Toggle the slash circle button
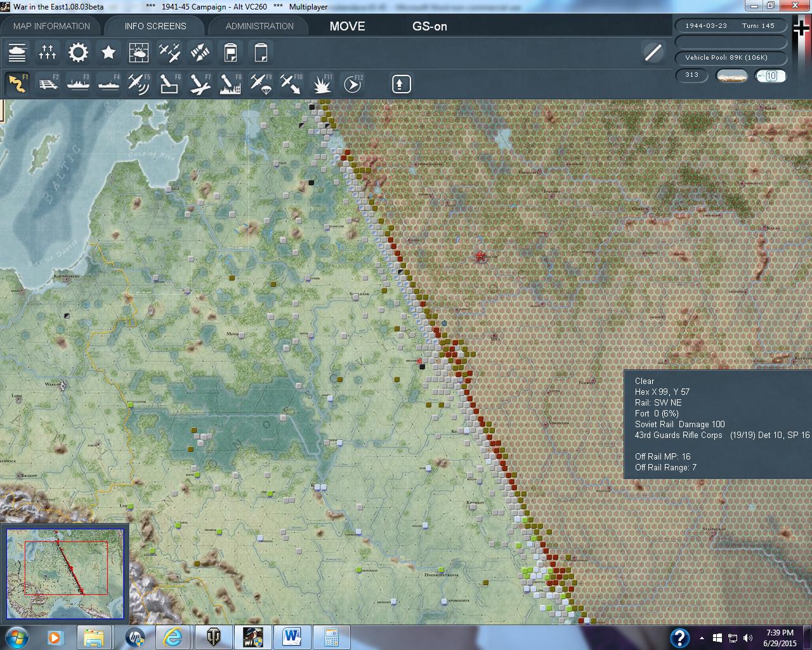812x650 pixels. pos(653,53)
